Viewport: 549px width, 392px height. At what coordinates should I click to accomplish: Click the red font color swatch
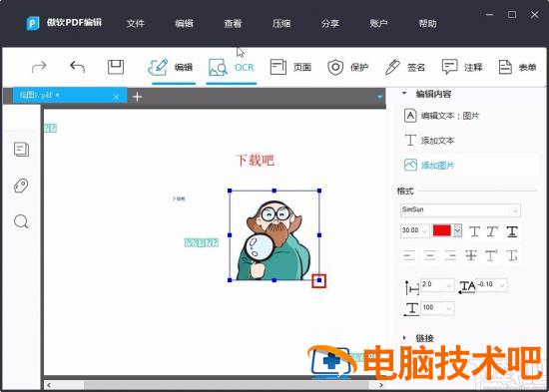(x=442, y=230)
